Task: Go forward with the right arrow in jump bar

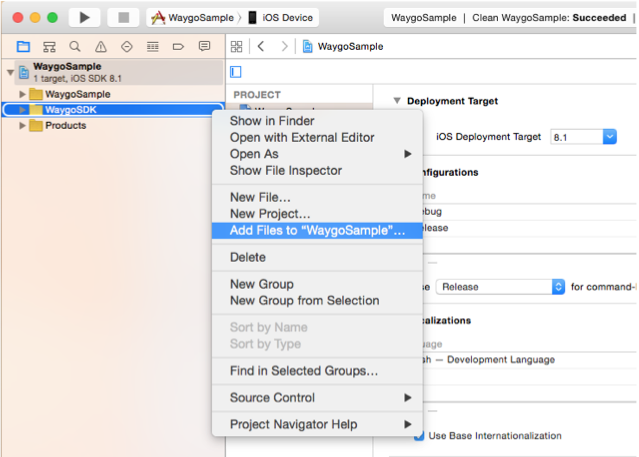Action: 284,46
